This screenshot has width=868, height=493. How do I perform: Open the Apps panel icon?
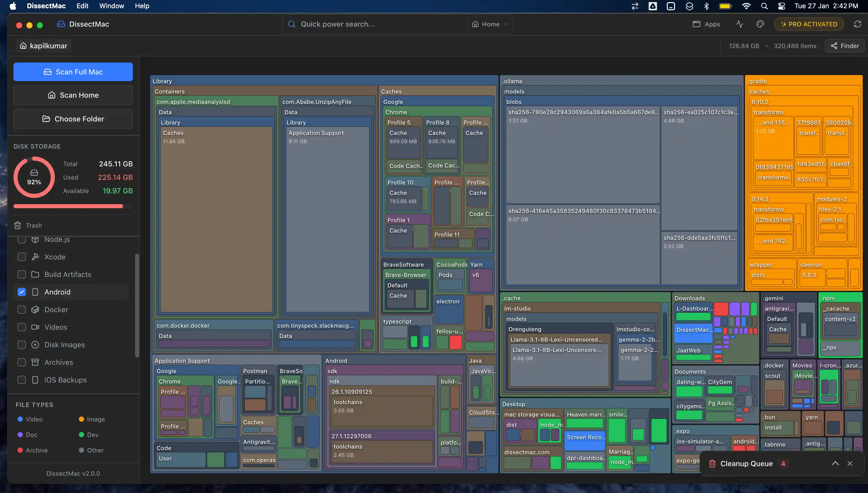(x=696, y=24)
